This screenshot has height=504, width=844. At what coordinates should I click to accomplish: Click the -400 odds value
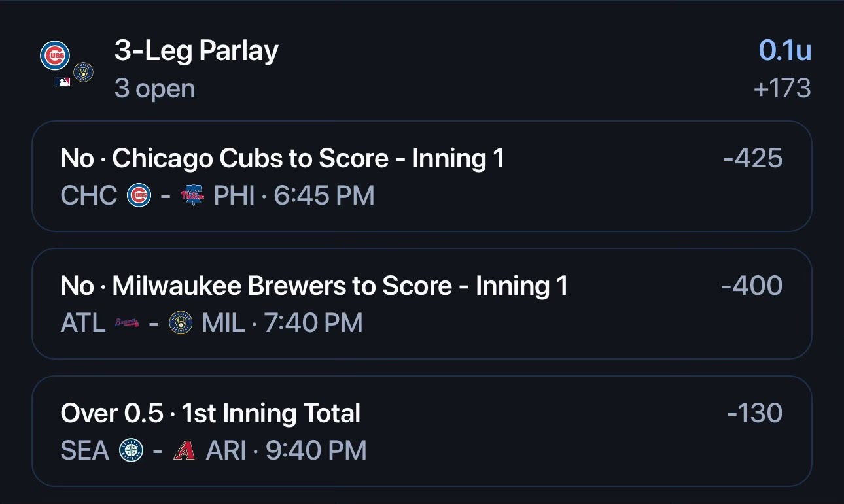[752, 286]
